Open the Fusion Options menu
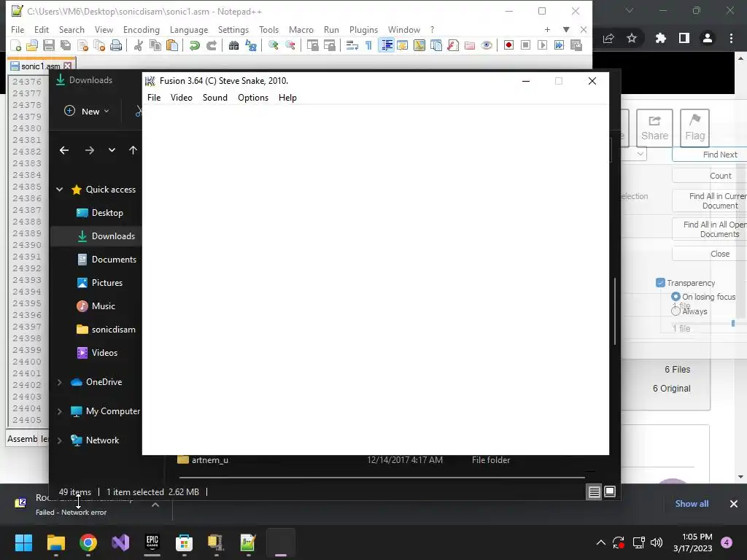Screen dimensions: 747x560 pyautogui.click(x=253, y=98)
